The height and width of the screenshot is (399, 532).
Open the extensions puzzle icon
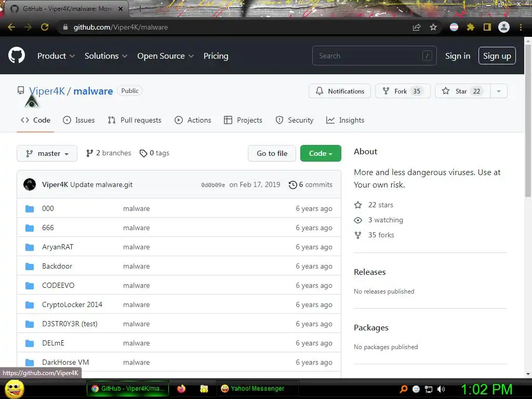point(471,27)
